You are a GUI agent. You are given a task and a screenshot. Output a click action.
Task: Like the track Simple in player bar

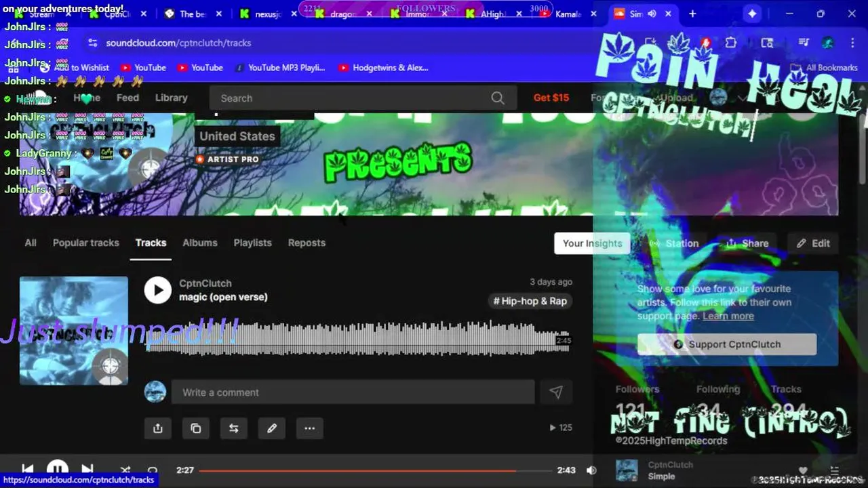(803, 470)
